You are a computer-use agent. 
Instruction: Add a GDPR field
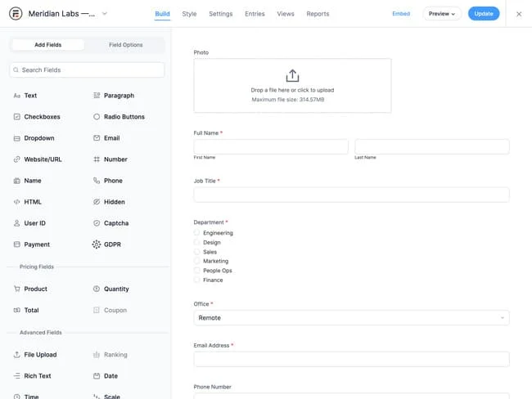pos(106,244)
